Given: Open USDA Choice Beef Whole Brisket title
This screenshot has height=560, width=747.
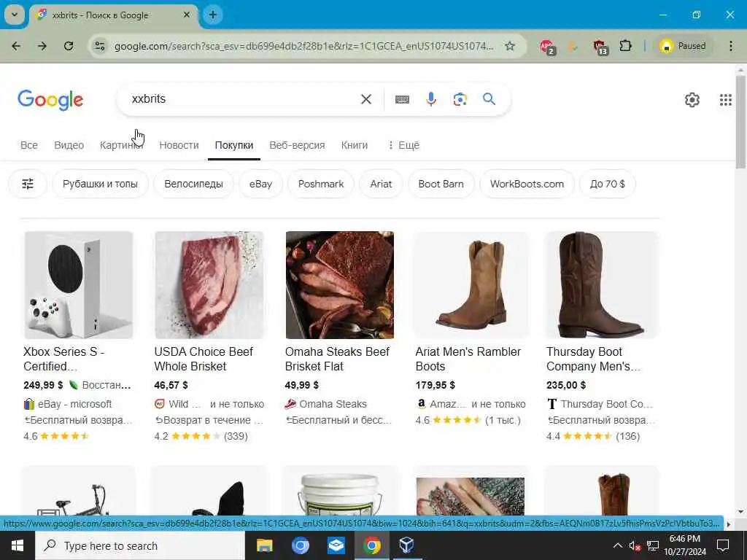Looking at the screenshot, I should point(204,359).
